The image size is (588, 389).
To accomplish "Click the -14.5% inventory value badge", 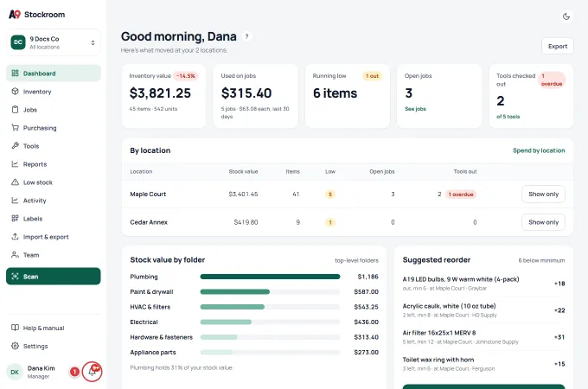I will click(186, 76).
